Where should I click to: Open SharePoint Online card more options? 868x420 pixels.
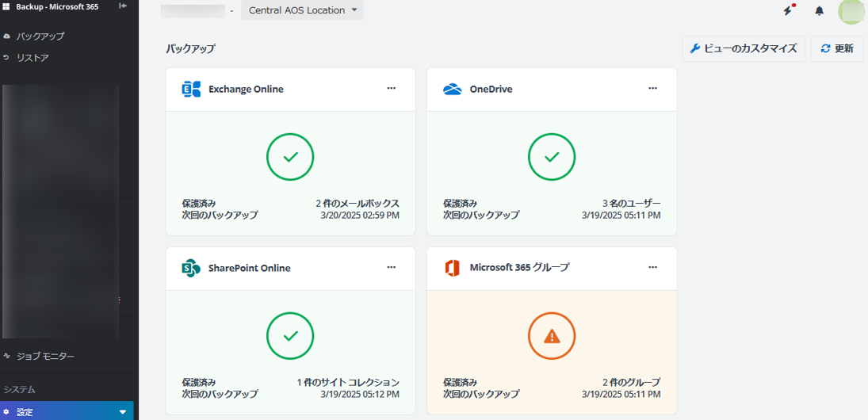pos(392,267)
